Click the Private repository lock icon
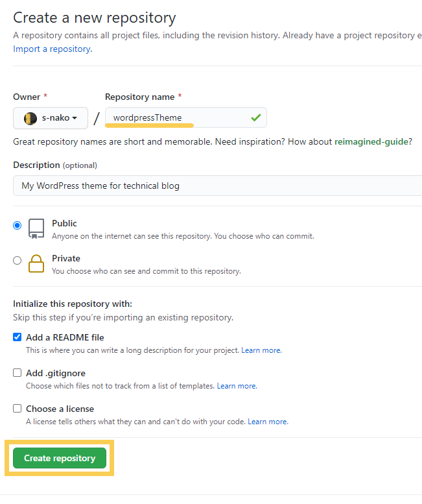Image resolution: width=422 pixels, height=504 pixels. [x=36, y=263]
